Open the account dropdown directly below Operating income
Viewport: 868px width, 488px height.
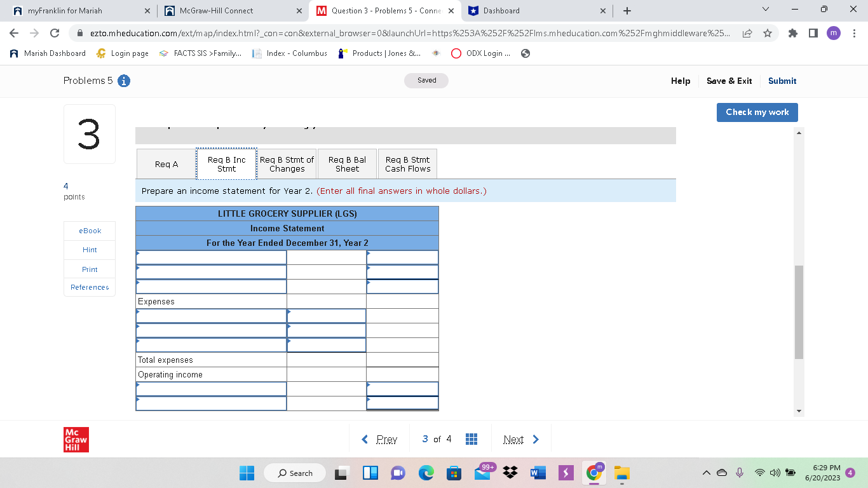[x=211, y=389]
